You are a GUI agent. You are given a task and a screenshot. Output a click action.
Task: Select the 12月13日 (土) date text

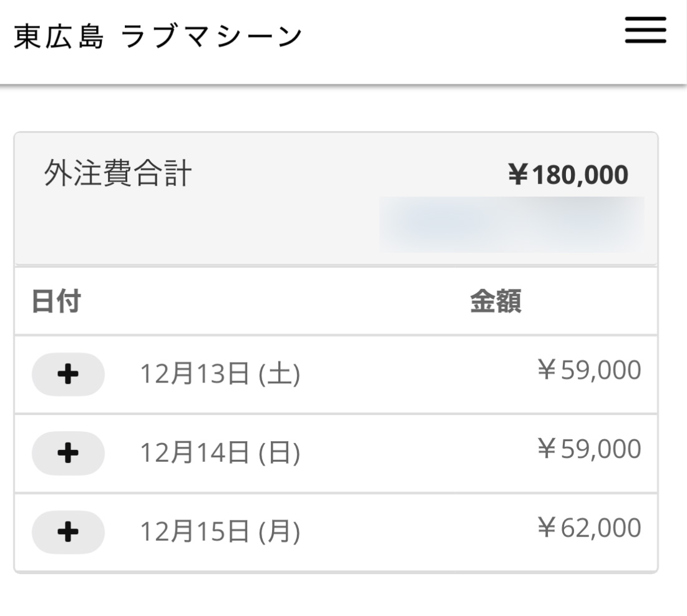(x=220, y=375)
